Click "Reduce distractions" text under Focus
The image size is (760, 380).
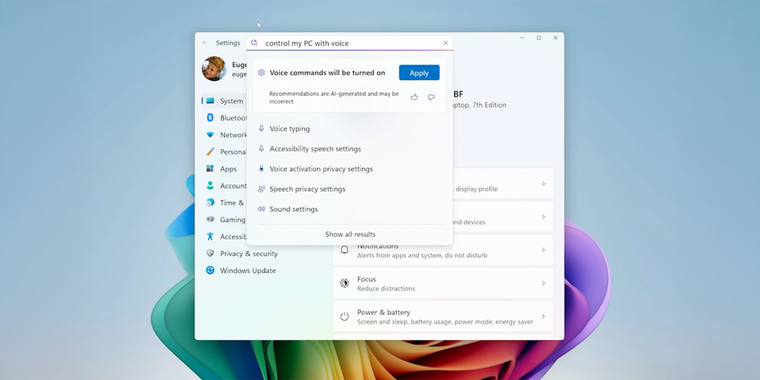point(386,288)
